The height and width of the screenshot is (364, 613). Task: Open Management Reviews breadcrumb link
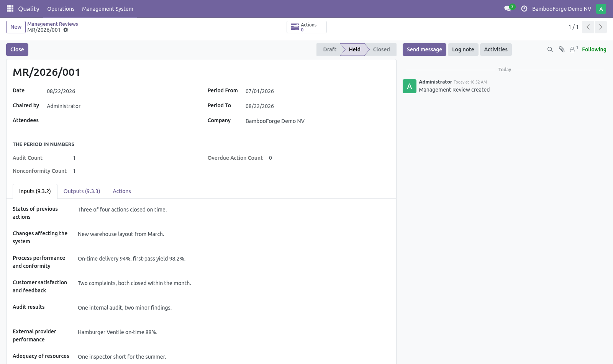52,24
